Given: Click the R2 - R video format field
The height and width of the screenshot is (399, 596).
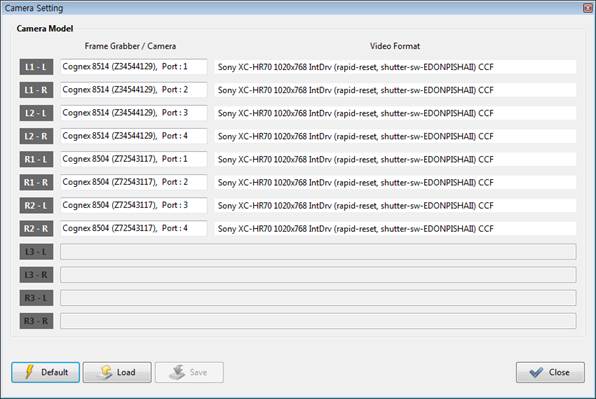Looking at the screenshot, I should coord(395,228).
